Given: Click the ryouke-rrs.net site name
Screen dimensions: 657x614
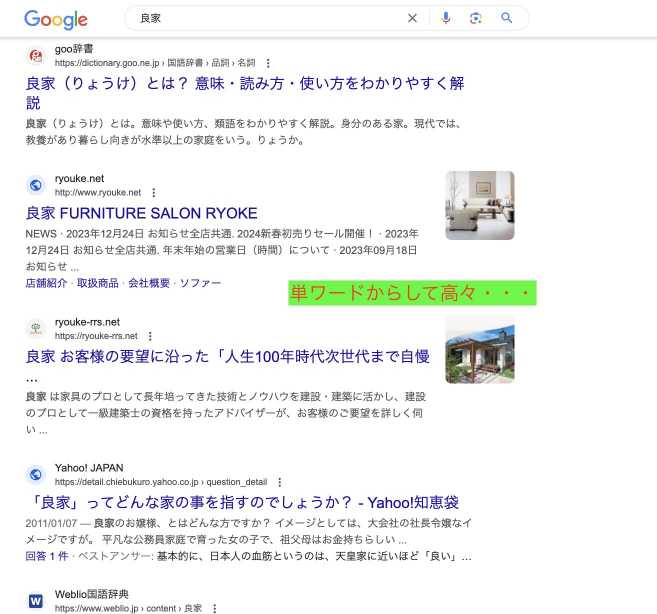Looking at the screenshot, I should [87, 322].
